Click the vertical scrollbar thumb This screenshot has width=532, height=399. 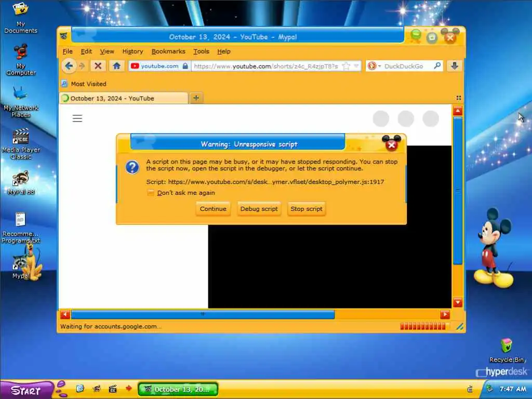458,191
